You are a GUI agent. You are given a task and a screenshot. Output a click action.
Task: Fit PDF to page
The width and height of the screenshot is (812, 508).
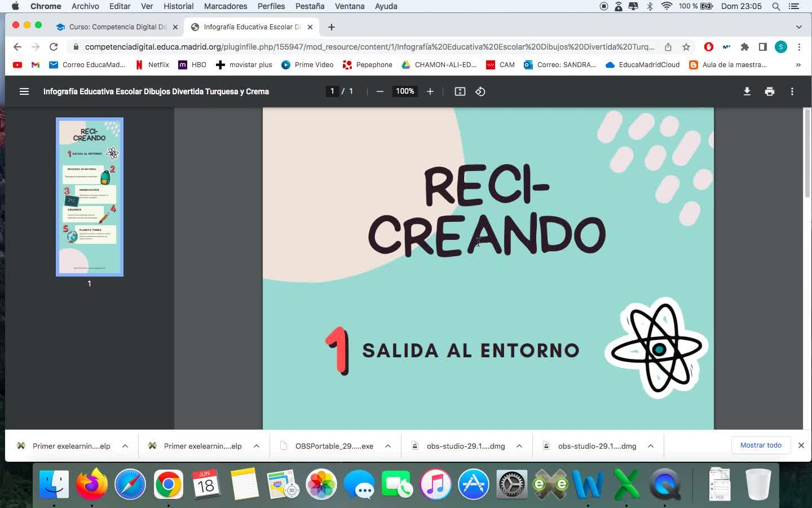click(x=460, y=91)
